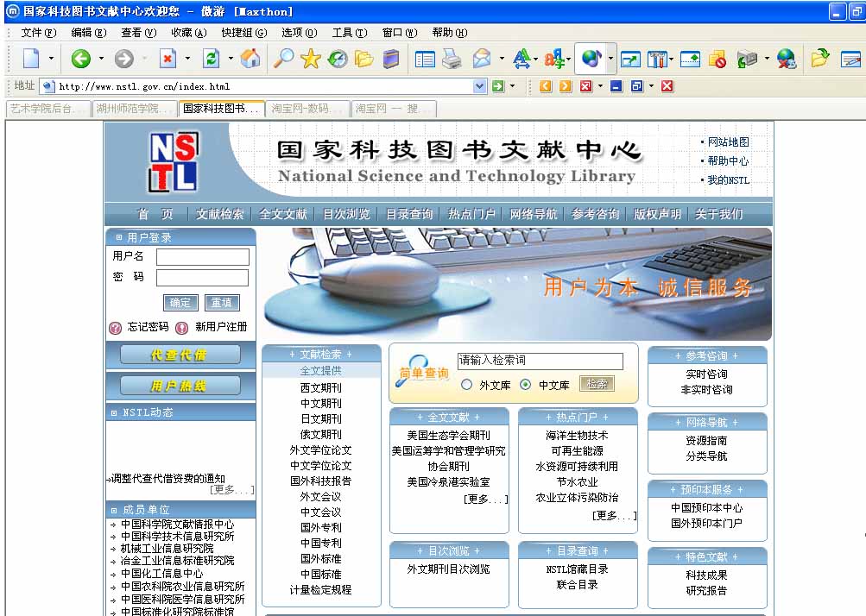The height and width of the screenshot is (616, 866).
Task: Expand the Mail icon dropdown arrow
Action: (x=502, y=59)
